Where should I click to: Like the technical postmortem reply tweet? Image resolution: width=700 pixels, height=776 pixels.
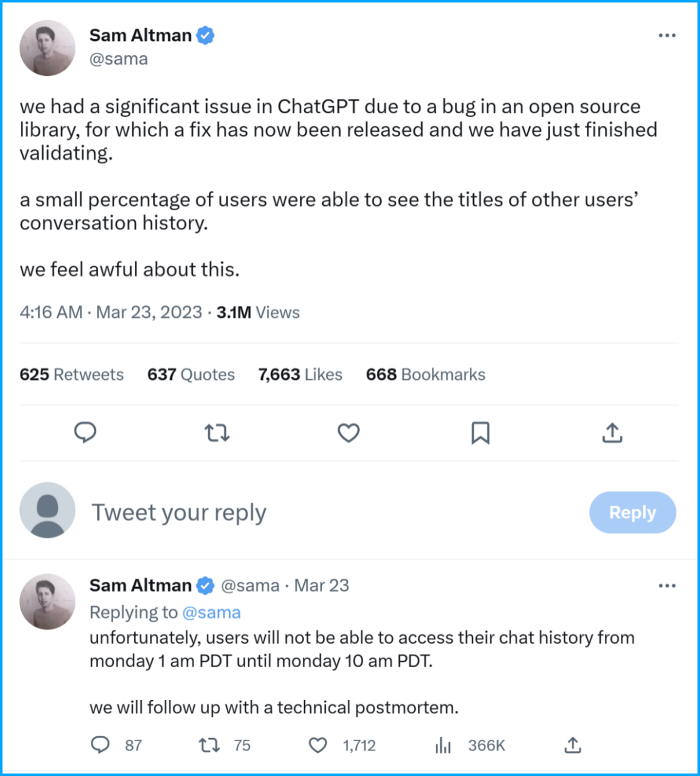click(x=318, y=745)
